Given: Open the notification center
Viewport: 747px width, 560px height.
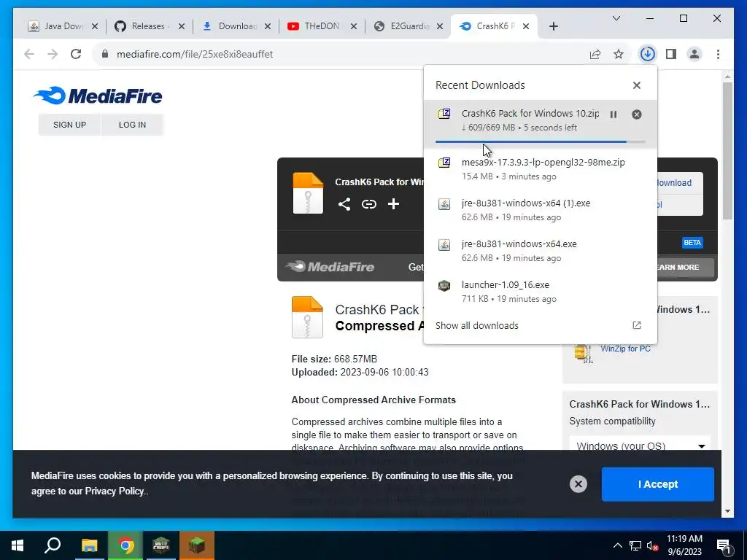Looking at the screenshot, I should point(724,545).
